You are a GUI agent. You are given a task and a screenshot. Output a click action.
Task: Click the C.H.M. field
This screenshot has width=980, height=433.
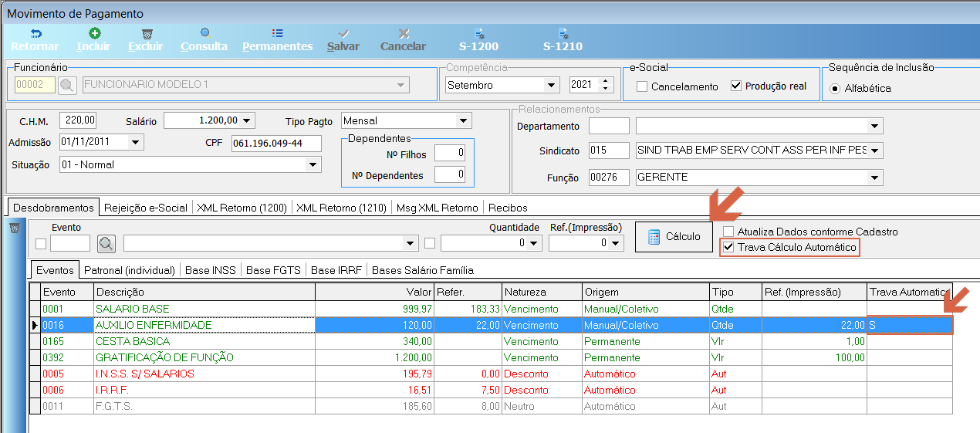point(78,120)
